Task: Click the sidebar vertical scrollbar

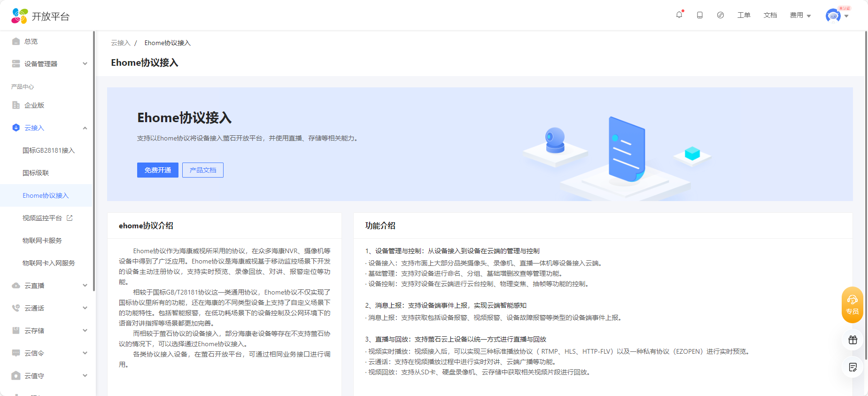Action: click(94, 161)
